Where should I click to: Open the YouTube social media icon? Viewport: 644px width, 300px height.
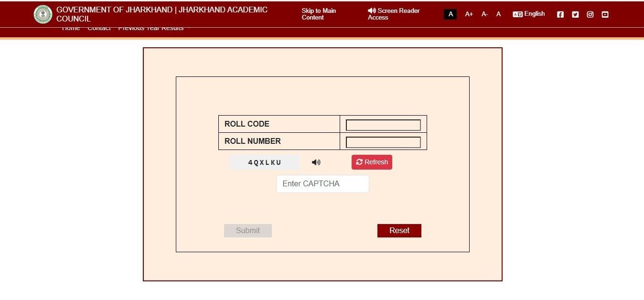click(x=605, y=14)
